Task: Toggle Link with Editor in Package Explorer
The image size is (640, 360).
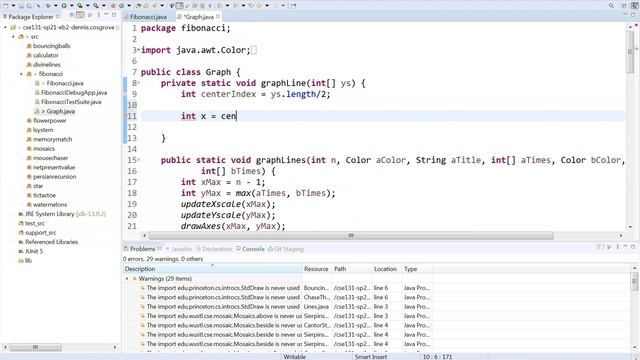Action: tap(80, 15)
